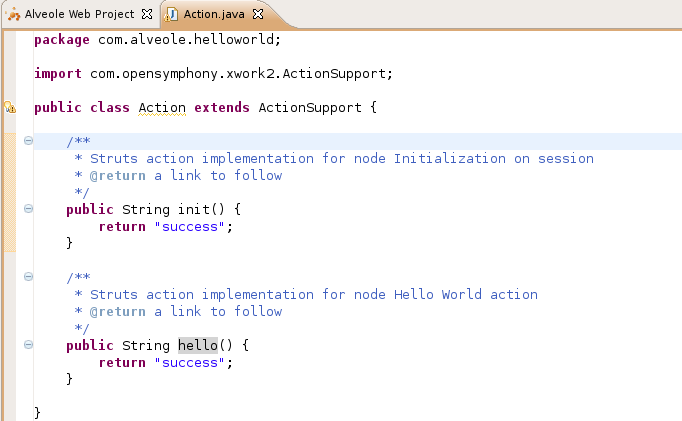Close the Alveole Web Project tab
682x421 pixels.
pos(147,14)
